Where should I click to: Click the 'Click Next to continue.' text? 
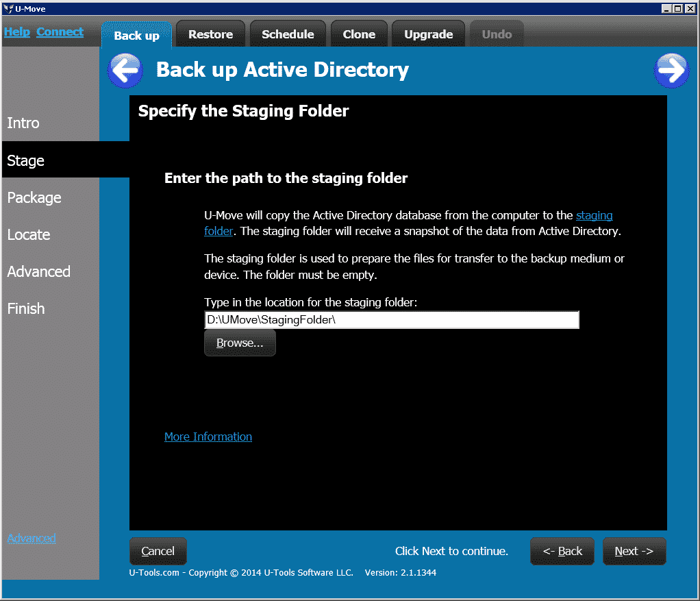click(x=452, y=551)
